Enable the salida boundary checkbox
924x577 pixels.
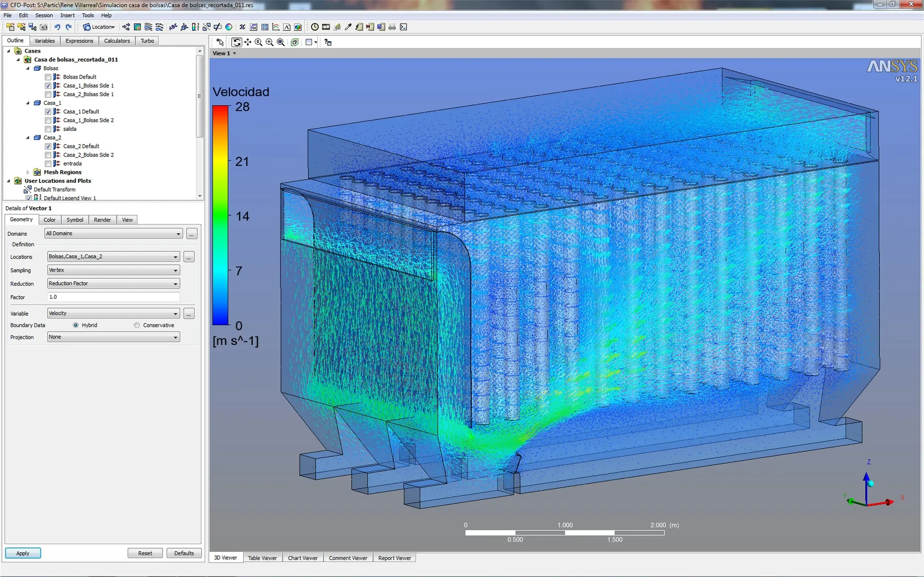tap(48, 129)
